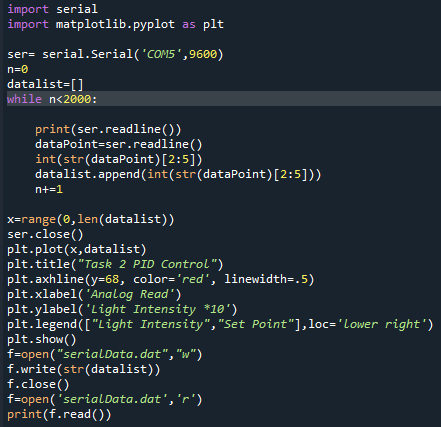Click the 'lower right' legend location string
The height and width of the screenshot is (427, 441).
click(x=382, y=324)
